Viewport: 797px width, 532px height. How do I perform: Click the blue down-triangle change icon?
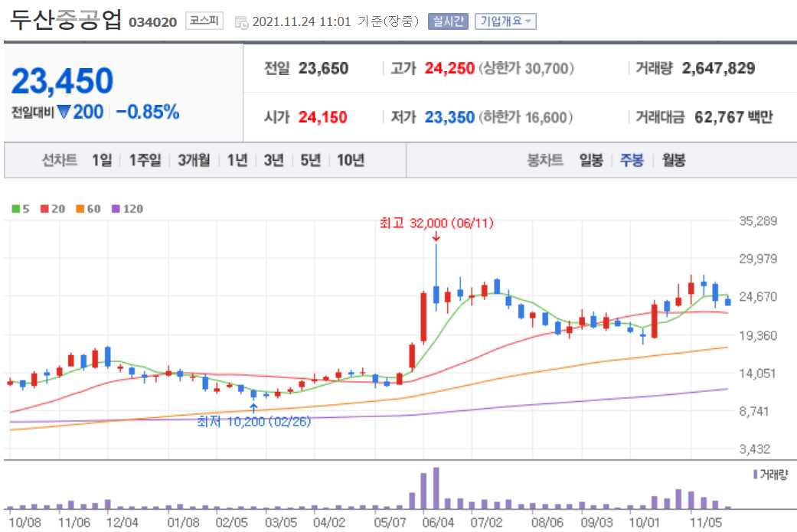(64, 111)
